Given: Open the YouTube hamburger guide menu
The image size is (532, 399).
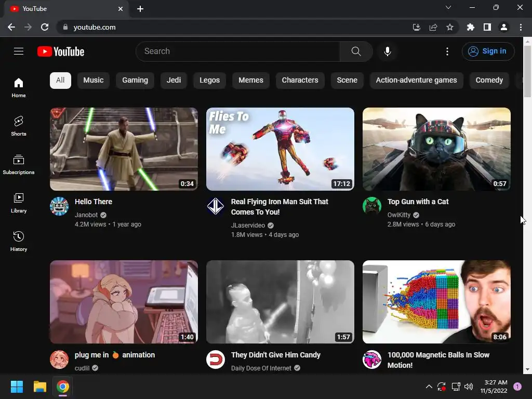Looking at the screenshot, I should (x=19, y=51).
